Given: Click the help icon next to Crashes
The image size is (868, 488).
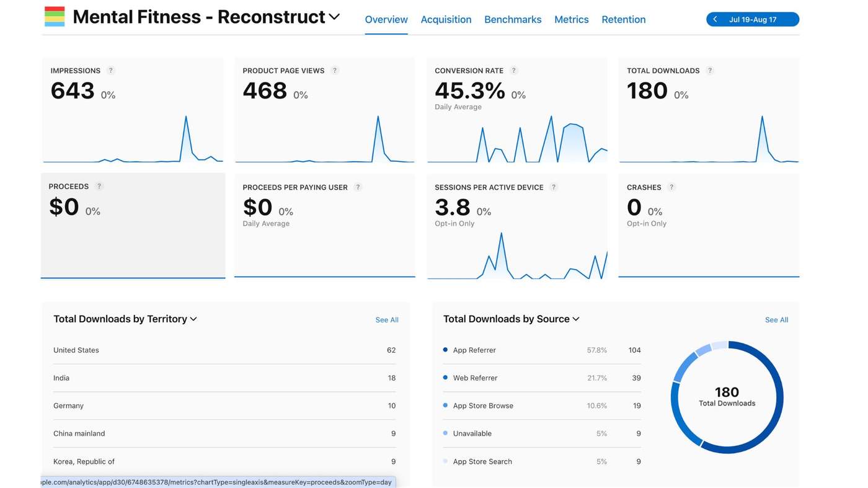Looking at the screenshot, I should pos(671,187).
